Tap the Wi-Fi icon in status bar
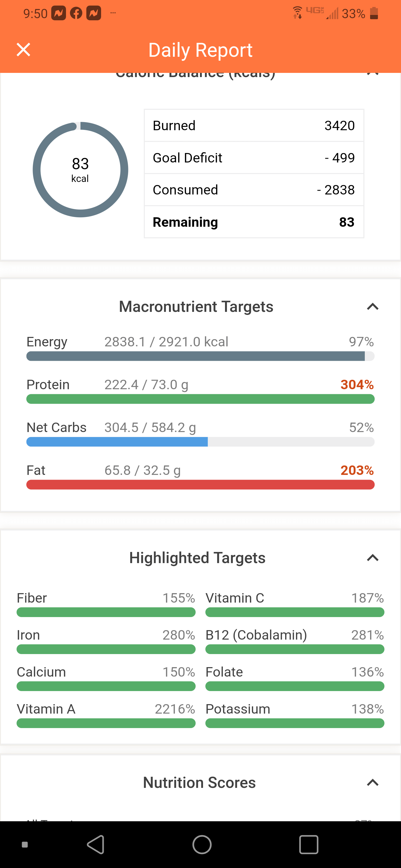401x868 pixels. pyautogui.click(x=297, y=13)
